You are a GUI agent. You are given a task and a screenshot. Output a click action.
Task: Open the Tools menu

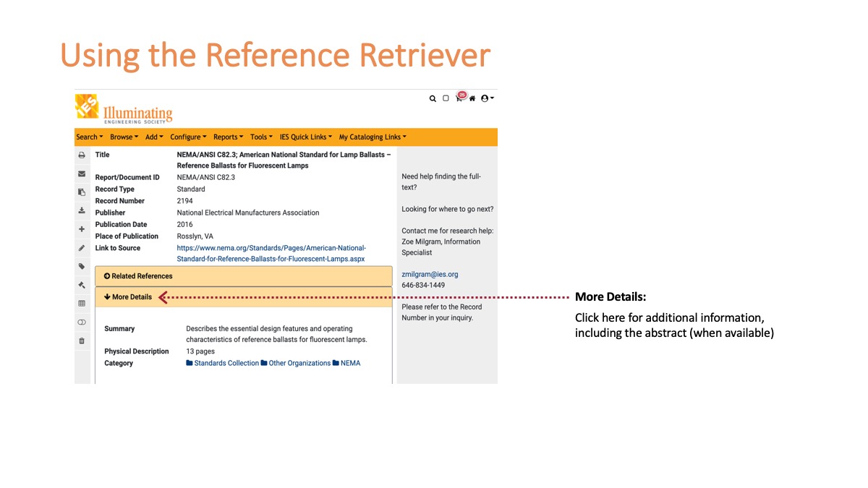point(261,137)
